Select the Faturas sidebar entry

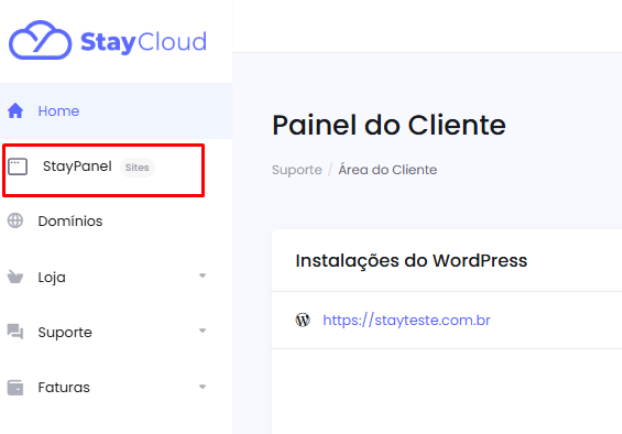(116, 387)
